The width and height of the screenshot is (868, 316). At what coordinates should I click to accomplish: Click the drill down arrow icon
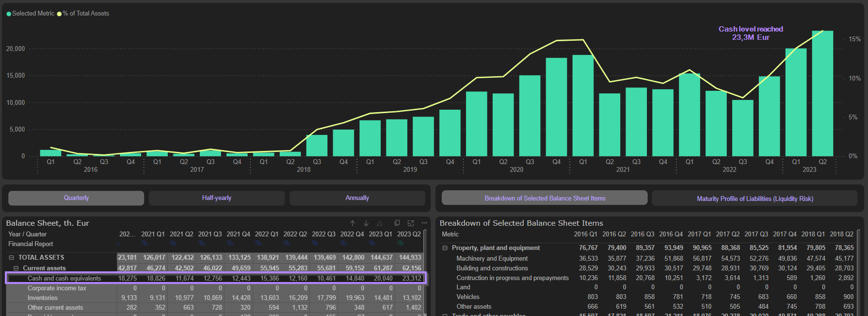366,223
